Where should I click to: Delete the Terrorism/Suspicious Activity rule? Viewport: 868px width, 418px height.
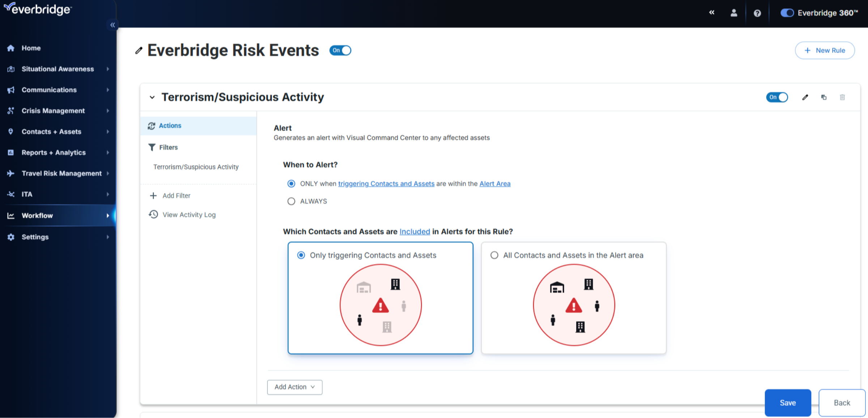click(x=842, y=97)
